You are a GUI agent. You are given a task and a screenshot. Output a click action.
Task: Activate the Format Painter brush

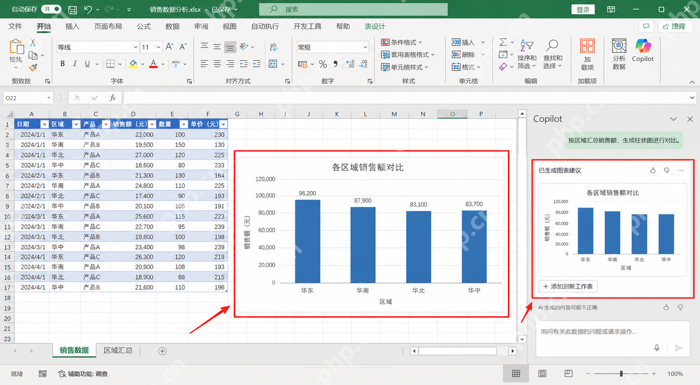tap(33, 67)
